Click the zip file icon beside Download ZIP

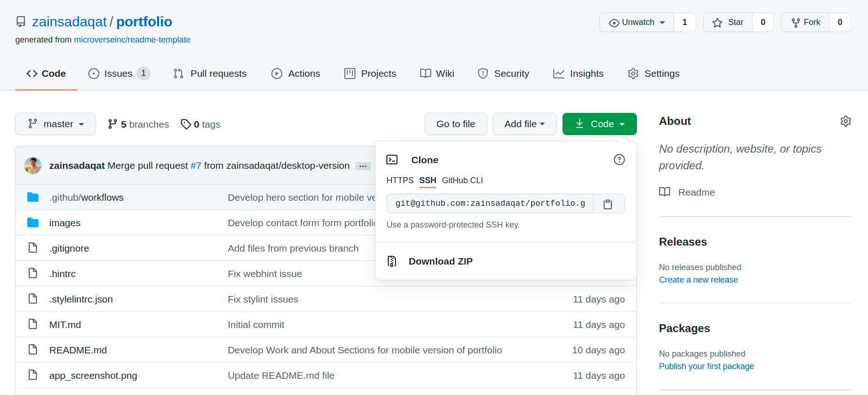click(x=391, y=261)
